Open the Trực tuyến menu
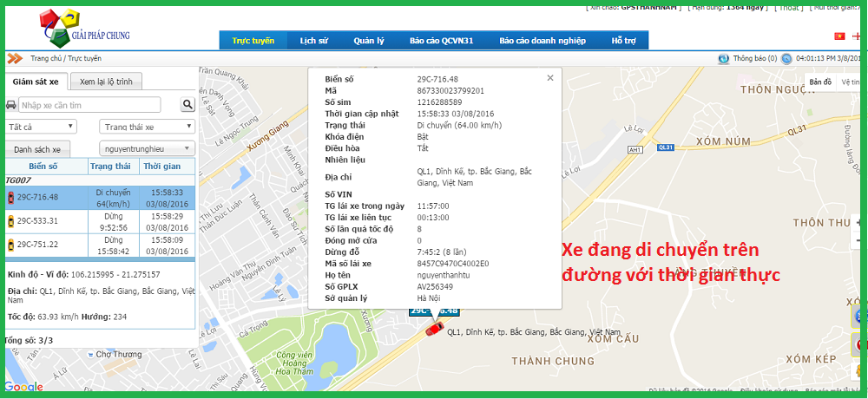868x399 pixels. click(253, 41)
